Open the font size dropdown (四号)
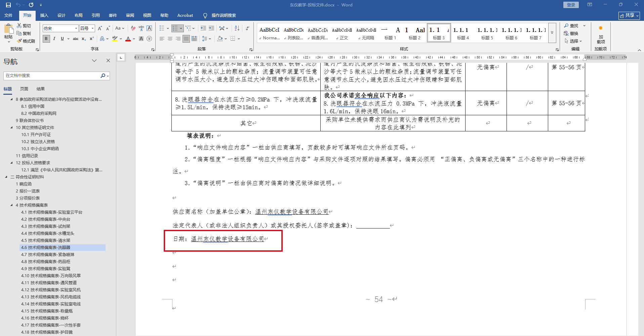This screenshot has height=336, width=644. [92, 29]
